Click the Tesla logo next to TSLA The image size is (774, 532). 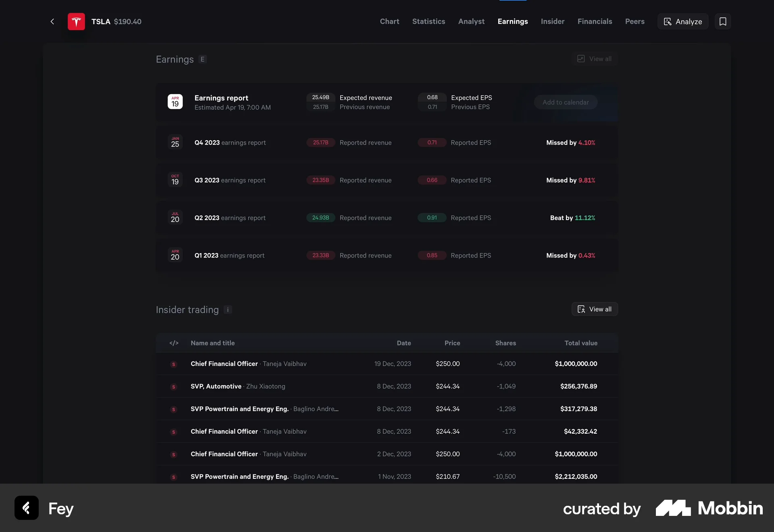(x=76, y=21)
